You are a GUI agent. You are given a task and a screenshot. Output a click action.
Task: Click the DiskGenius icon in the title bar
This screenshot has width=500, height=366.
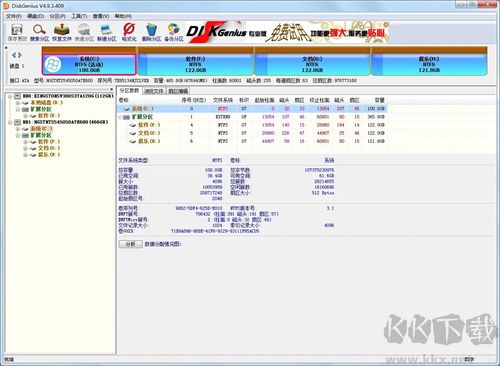click(x=6, y=6)
